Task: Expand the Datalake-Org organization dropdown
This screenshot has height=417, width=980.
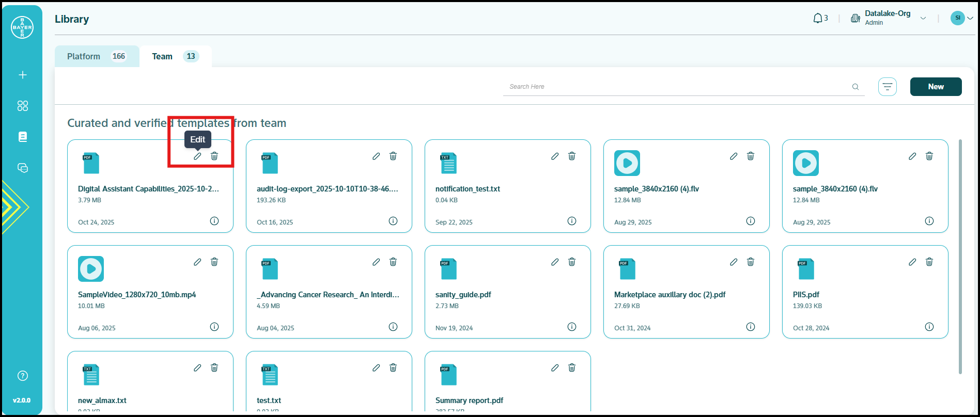Action: (x=923, y=19)
